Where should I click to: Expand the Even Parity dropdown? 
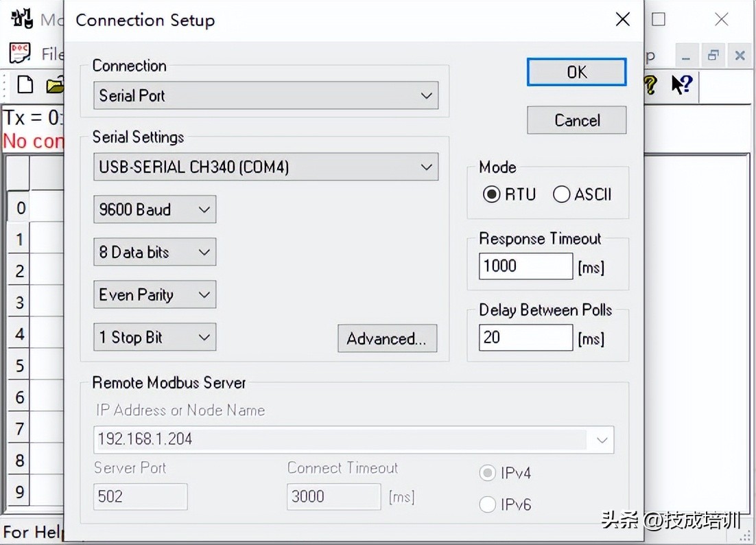(x=154, y=294)
